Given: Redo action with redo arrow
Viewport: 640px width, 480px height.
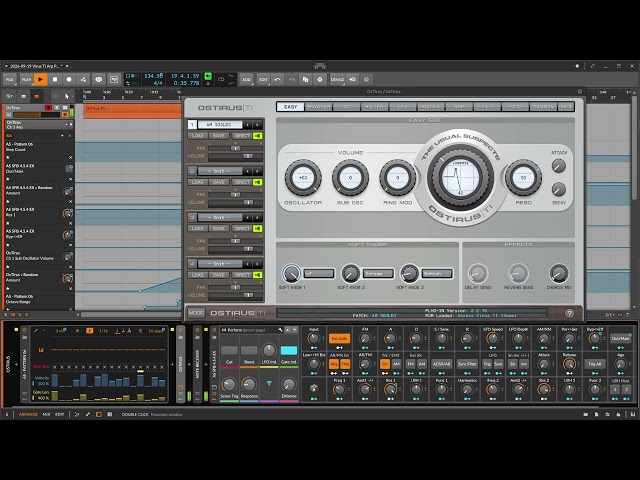Looking at the screenshot, I should (291, 80).
